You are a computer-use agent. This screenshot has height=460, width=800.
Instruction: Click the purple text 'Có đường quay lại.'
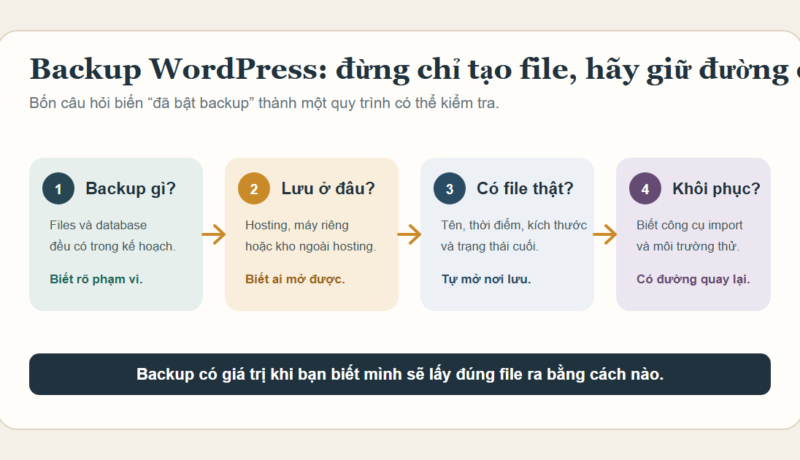click(x=693, y=279)
